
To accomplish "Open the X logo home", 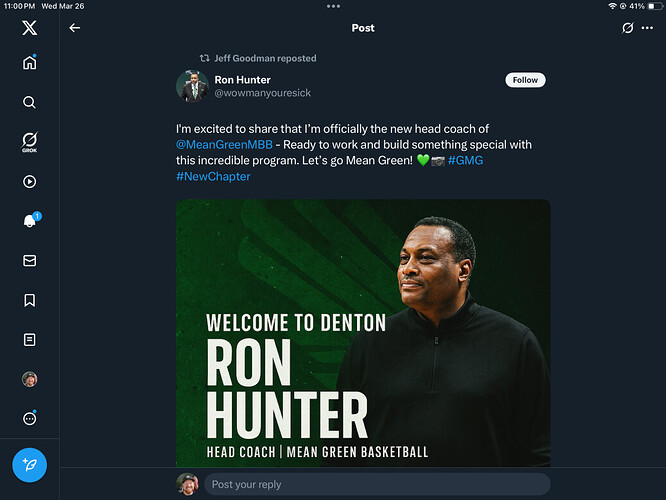I will [29, 27].
